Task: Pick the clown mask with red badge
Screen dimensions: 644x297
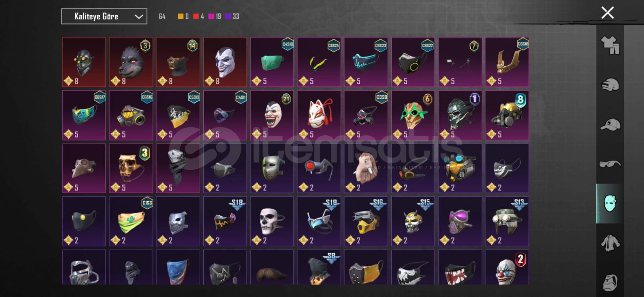Action: click(507, 267)
